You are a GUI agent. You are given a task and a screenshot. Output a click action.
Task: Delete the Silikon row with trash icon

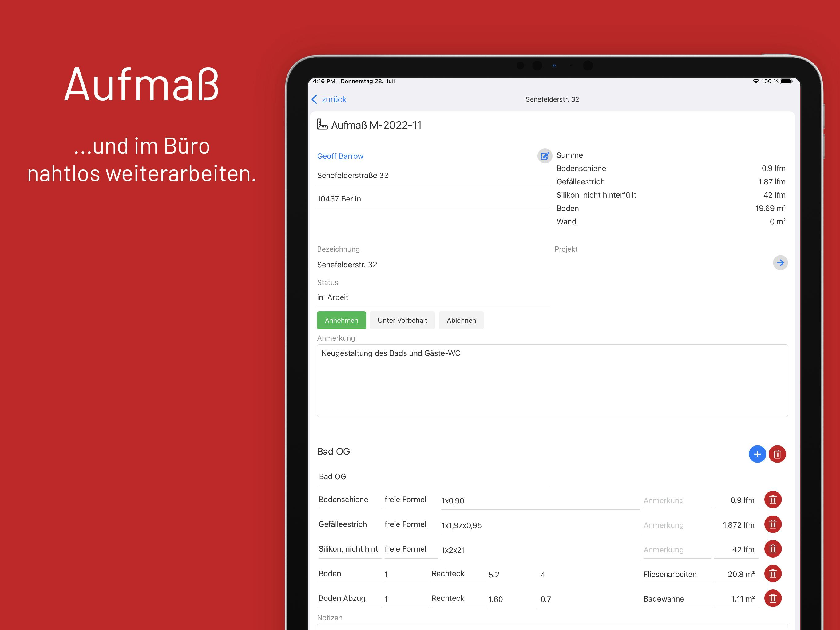point(772,549)
